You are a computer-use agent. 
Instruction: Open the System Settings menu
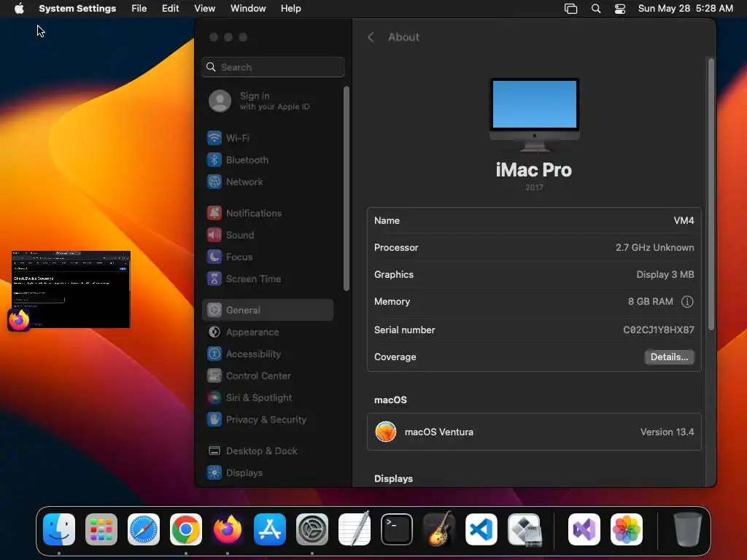(x=77, y=9)
